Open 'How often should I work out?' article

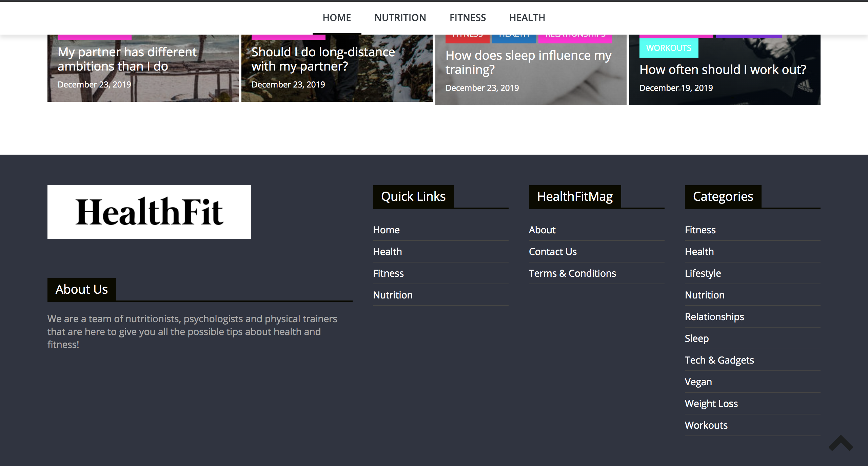[723, 70]
